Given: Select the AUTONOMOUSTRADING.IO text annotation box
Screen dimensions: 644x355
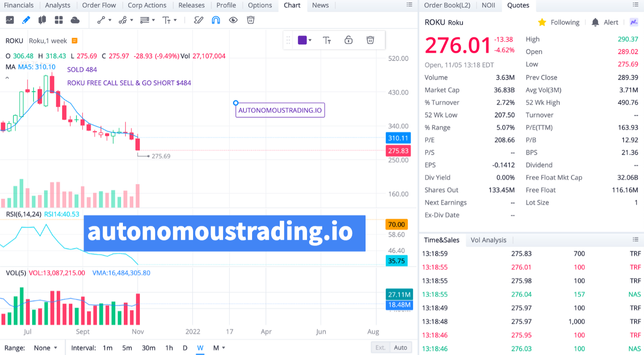Looking at the screenshot, I should [280, 110].
